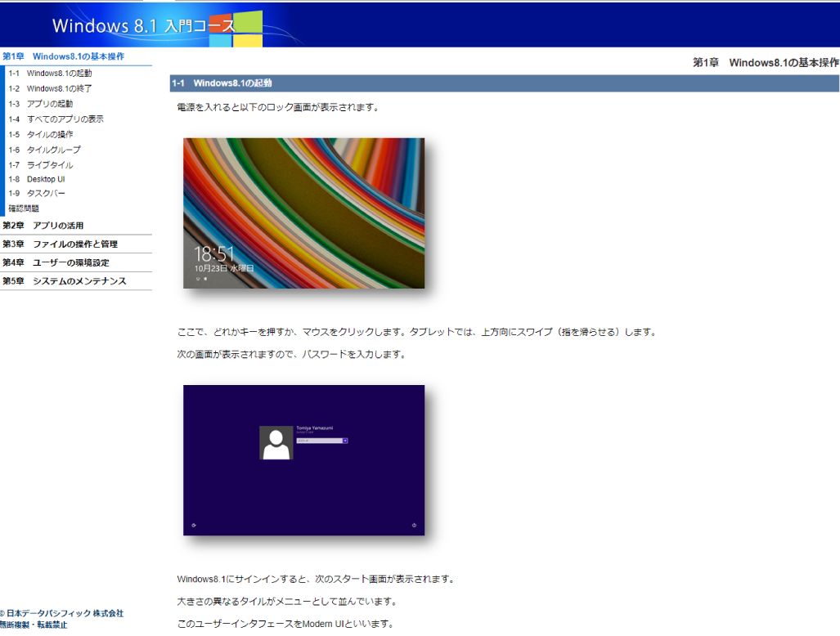The height and width of the screenshot is (636, 840).
Task: Click the purple sign-in screen image
Action: tap(303, 460)
